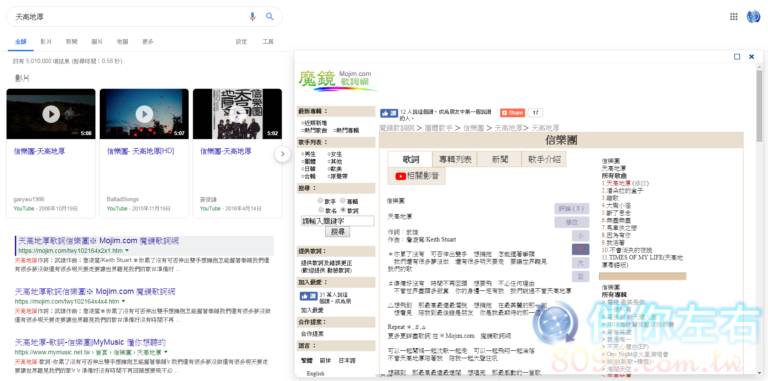Screen dimensions: 768x381
Task: Open song 2.潘朵拉的盒子
Action: pos(622,190)
